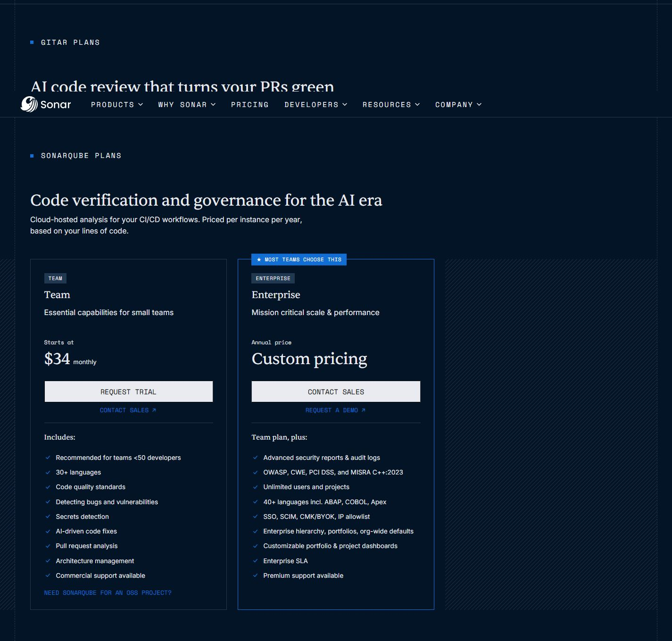The width and height of the screenshot is (672, 641).
Task: Open the Why Sonar menu
Action: [x=187, y=105]
